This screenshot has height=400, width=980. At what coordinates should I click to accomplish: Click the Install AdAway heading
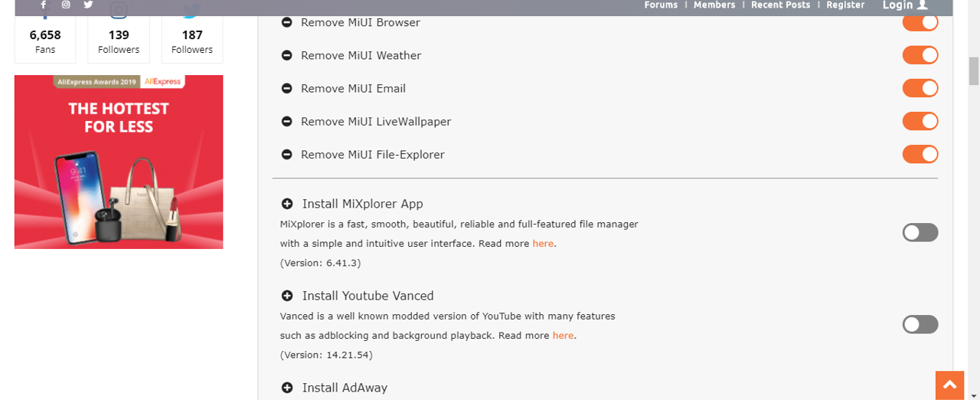(345, 388)
